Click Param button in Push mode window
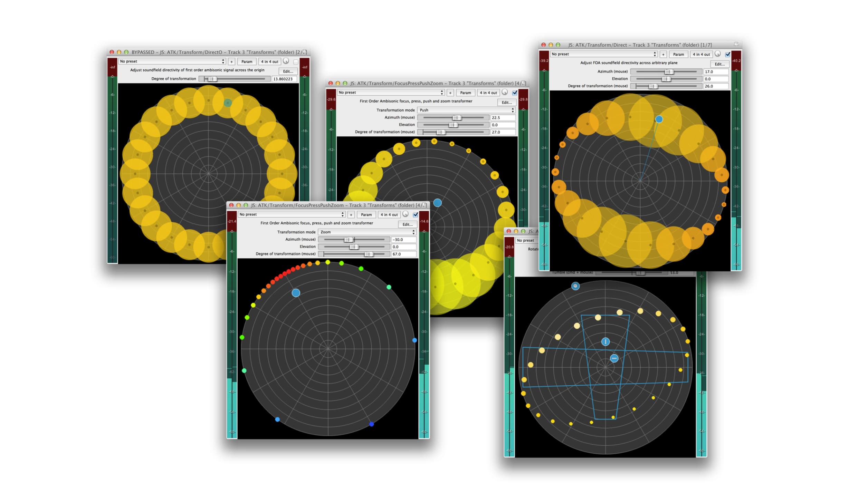The image size is (868, 502). click(466, 93)
